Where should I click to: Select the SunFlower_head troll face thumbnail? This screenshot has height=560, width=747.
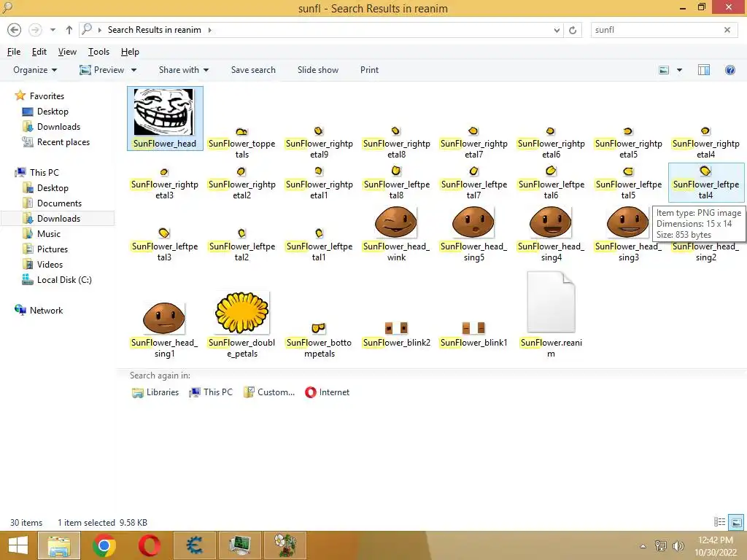tap(164, 112)
